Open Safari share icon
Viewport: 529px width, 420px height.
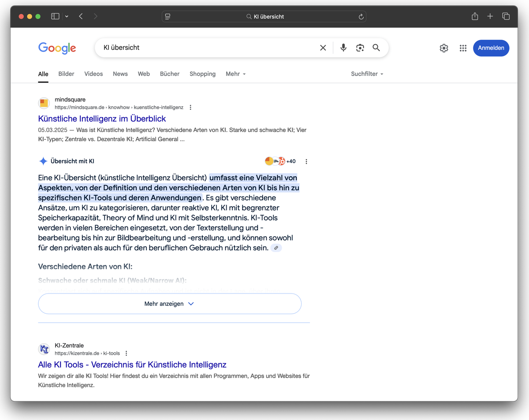tap(475, 16)
